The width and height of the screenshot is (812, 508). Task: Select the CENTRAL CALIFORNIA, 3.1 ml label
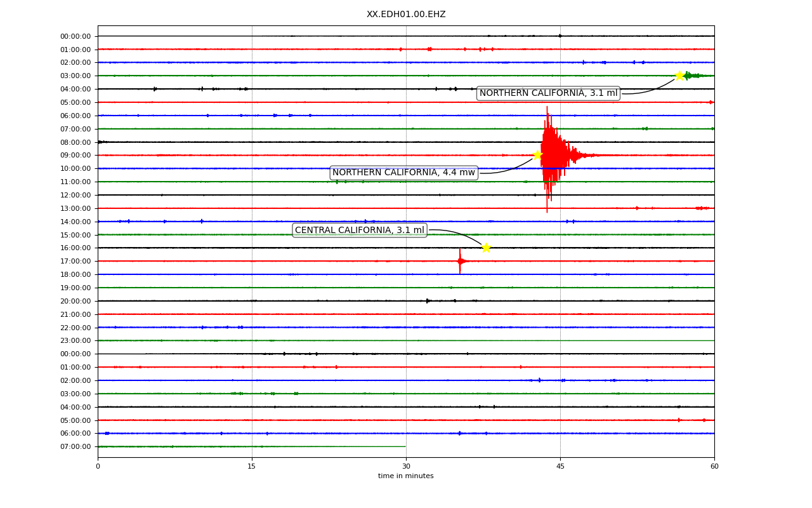(360, 230)
